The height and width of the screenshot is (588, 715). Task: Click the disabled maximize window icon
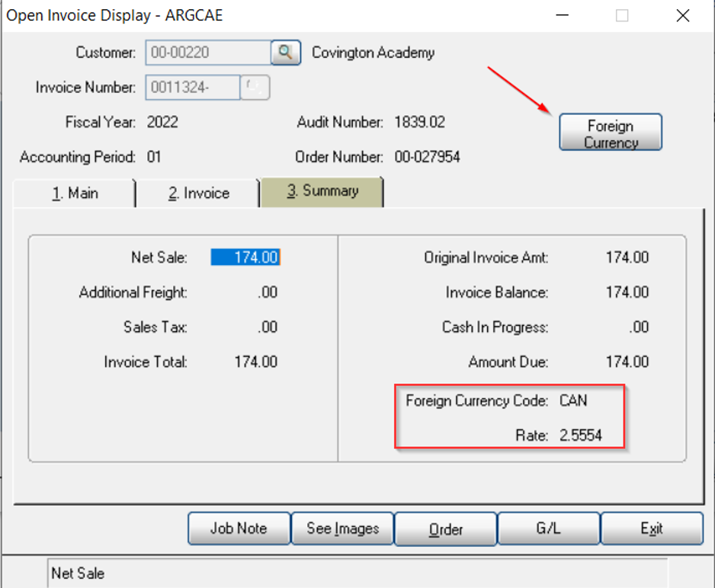click(x=622, y=16)
